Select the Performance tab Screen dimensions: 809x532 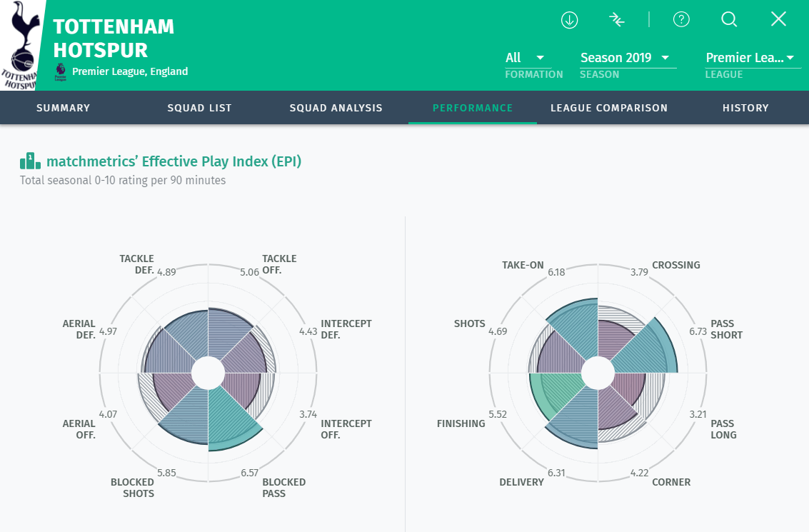(473, 108)
